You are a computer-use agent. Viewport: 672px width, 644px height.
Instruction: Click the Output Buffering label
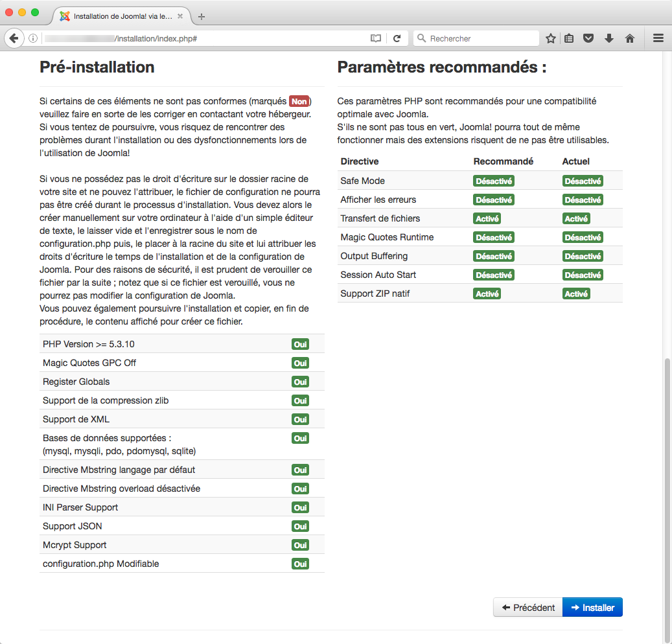pyautogui.click(x=374, y=256)
